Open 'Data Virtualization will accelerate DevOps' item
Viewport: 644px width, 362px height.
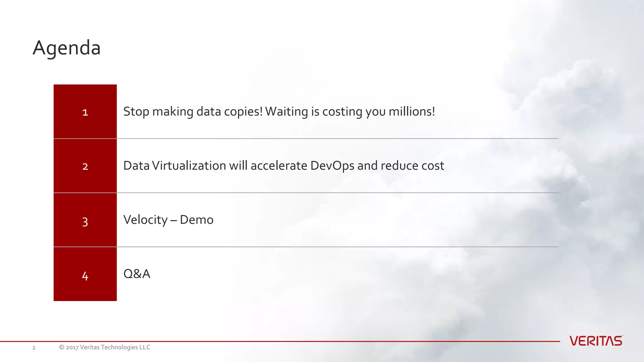[284, 166]
